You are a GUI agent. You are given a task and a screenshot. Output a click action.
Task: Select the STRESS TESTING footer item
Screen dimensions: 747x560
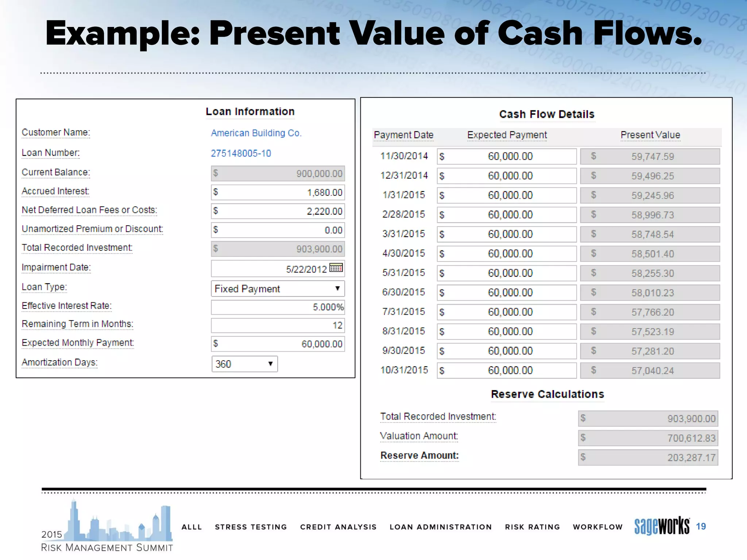point(251,527)
